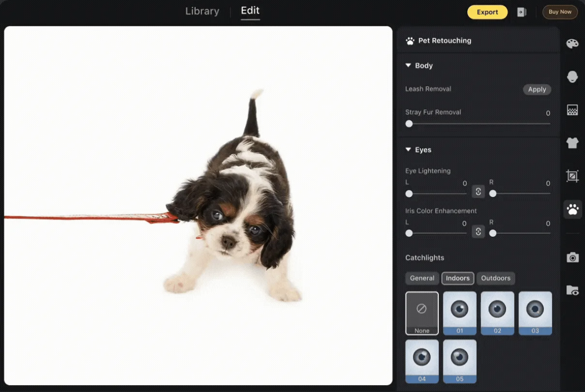Click the Export button

pyautogui.click(x=487, y=12)
